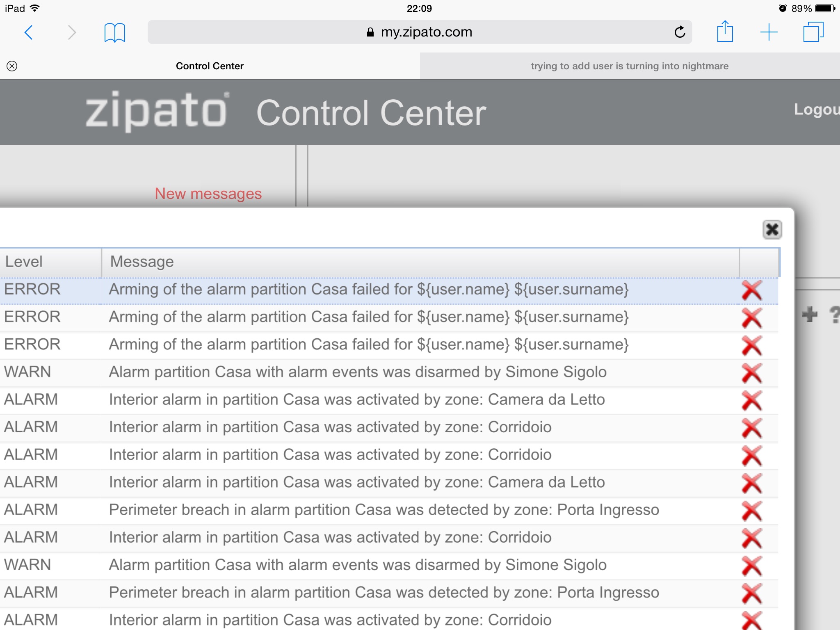The image size is (840, 630).
Task: Add a new Safari tab
Action: pyautogui.click(x=769, y=32)
